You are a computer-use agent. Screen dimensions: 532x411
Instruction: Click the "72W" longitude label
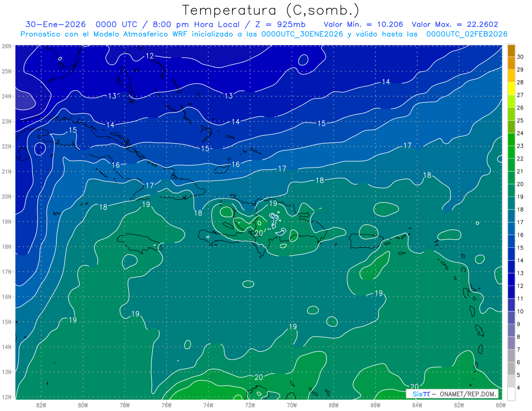tap(250, 405)
